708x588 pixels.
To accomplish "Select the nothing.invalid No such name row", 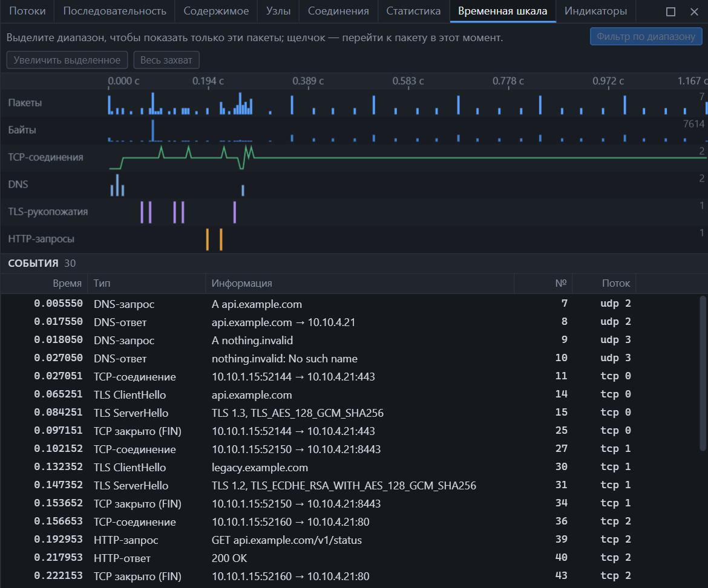I will pos(350,358).
